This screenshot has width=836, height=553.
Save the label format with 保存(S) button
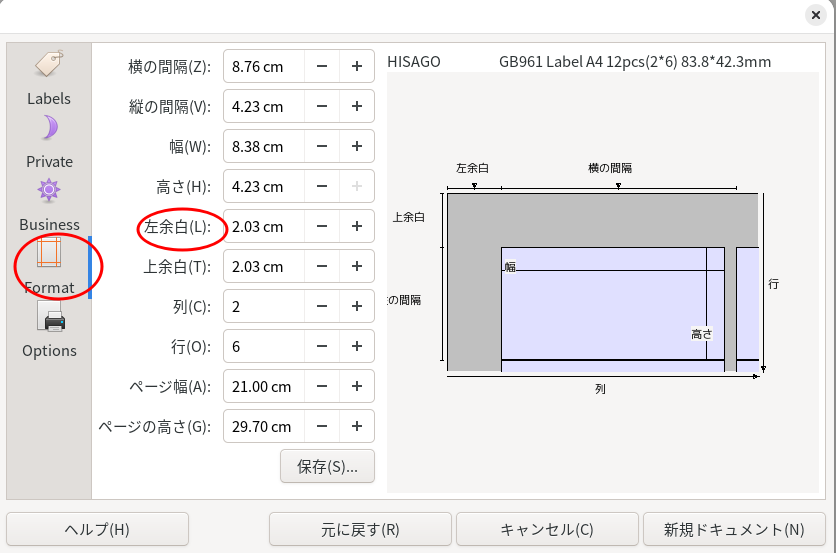(327, 467)
